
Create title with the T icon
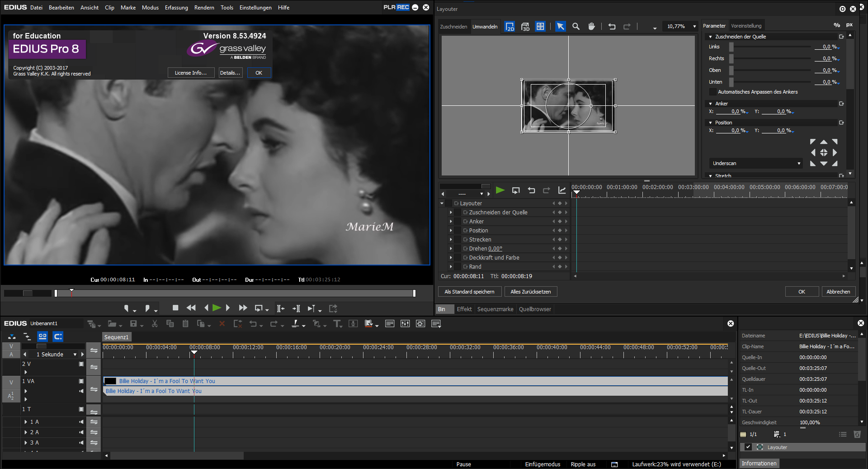(x=337, y=323)
